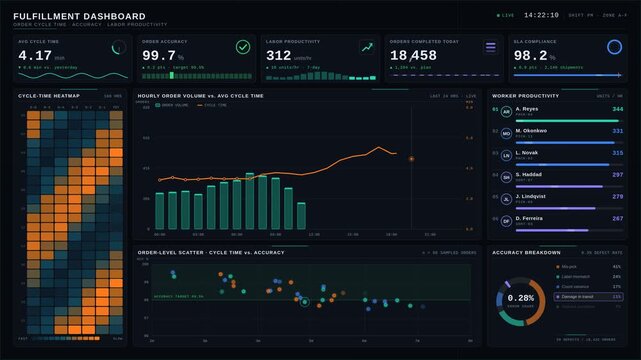The image size is (641, 360).
Task: Click the 18,458 orders completed value
Action: (413, 55)
